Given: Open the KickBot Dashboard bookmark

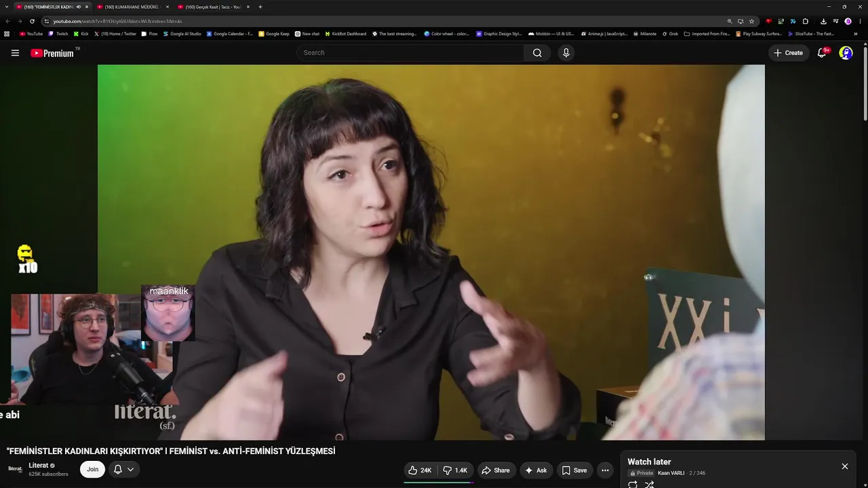Looking at the screenshot, I should (346, 34).
